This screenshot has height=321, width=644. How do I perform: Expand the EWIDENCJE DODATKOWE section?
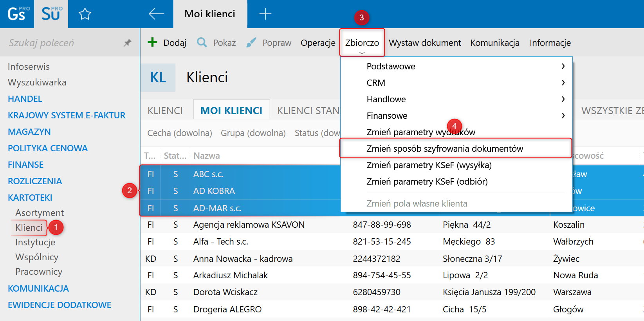click(x=60, y=305)
